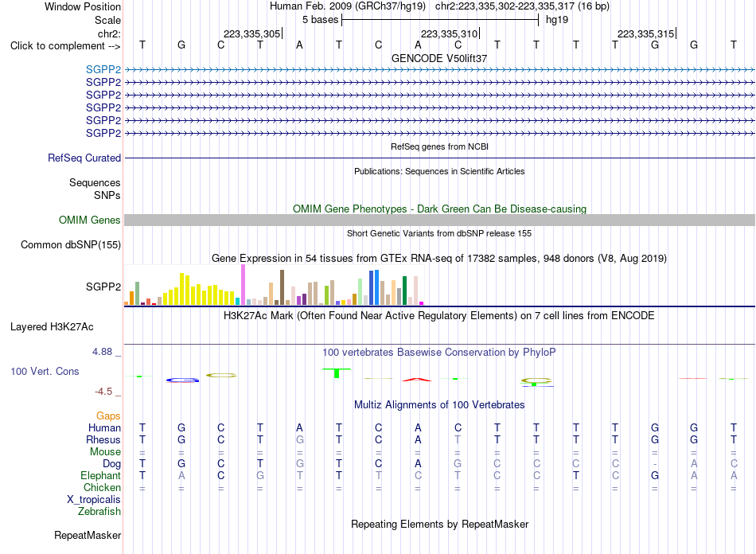Click the tall violet bar in GTEx chart

point(244,284)
